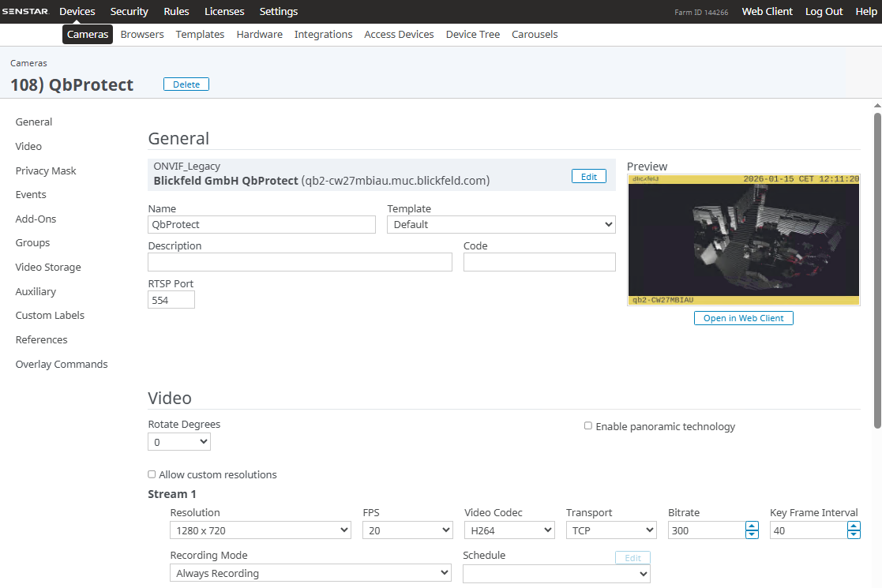Viewport: 882px width, 588px height.
Task: Expand the Rotate Degrees dropdown
Action: coord(179,442)
